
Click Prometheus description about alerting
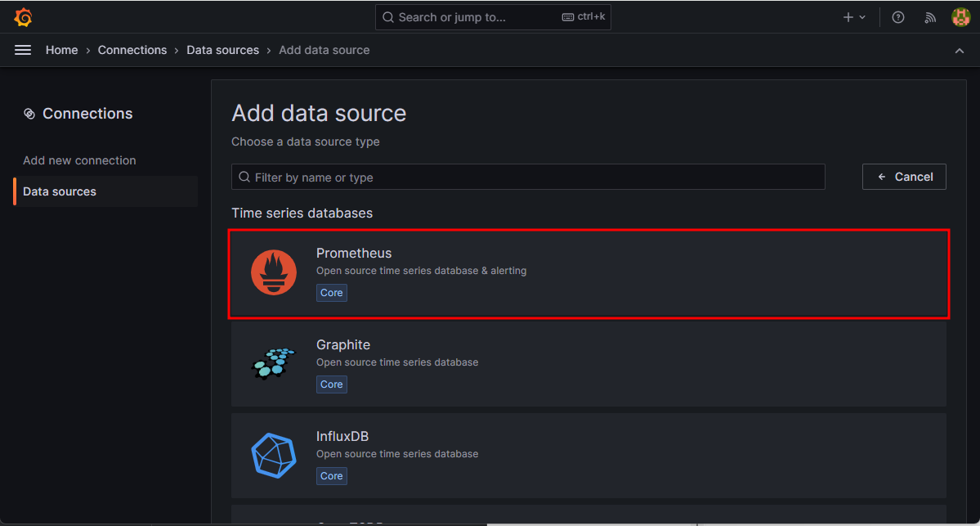click(x=421, y=271)
